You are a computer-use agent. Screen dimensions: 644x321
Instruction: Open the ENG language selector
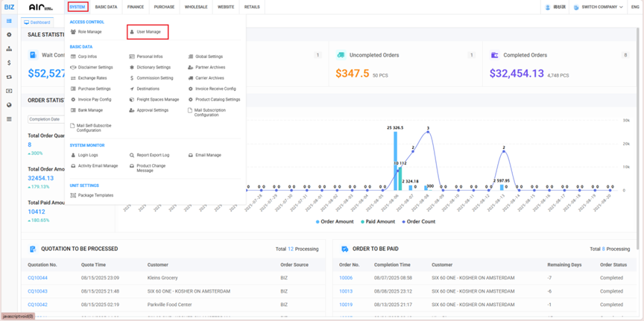(634, 7)
